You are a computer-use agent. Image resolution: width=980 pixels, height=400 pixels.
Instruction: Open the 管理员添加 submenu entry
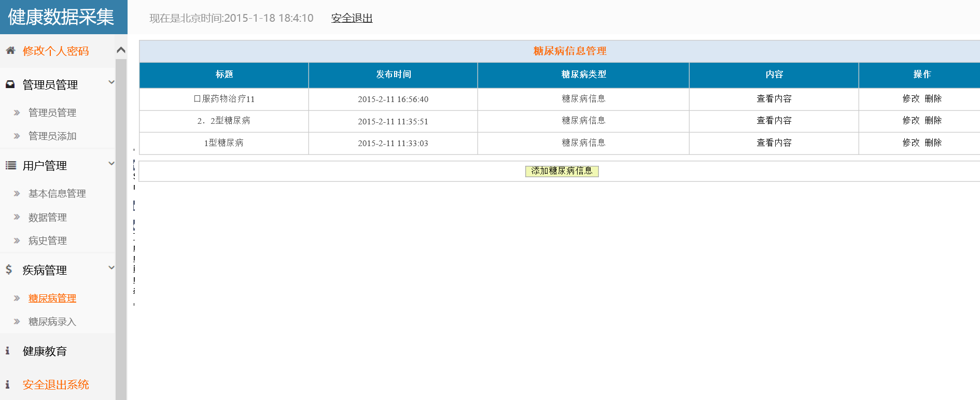[x=52, y=136]
